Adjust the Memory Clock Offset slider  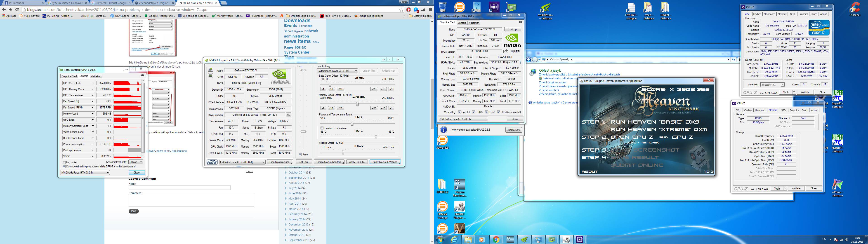(357, 104)
